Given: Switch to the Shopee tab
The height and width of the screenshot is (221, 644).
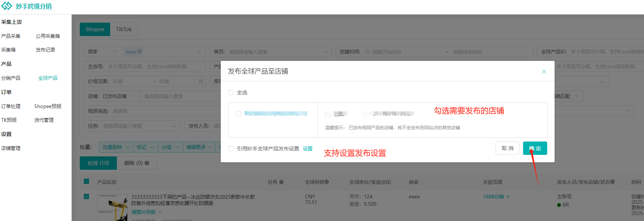Looking at the screenshot, I should pos(95,29).
